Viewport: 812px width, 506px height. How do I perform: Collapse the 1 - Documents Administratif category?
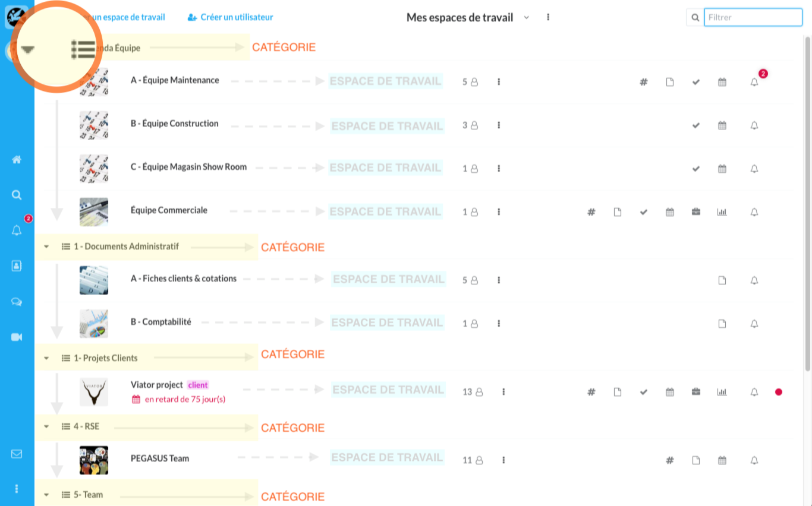46,246
